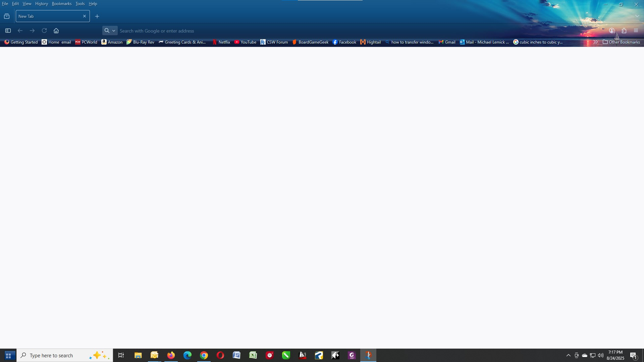Close the New Tab tab
Screen dimensions: 644x362
(85, 16)
